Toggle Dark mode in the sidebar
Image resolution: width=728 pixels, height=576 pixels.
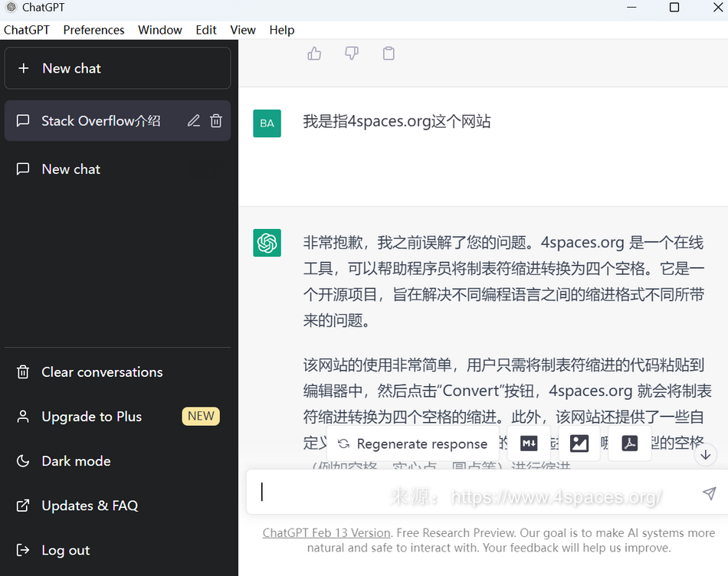click(x=76, y=461)
